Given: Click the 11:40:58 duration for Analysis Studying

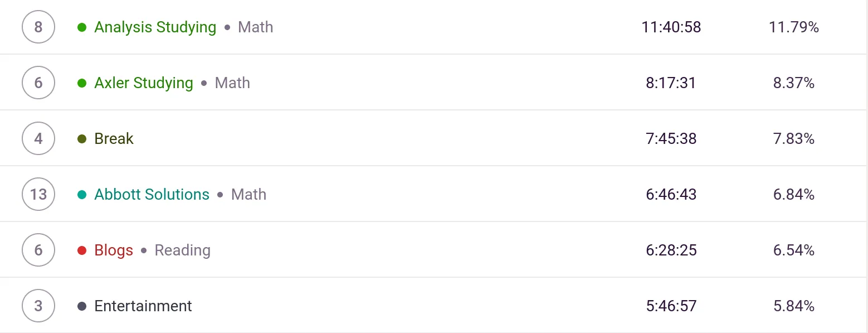Looking at the screenshot, I should click(671, 27).
